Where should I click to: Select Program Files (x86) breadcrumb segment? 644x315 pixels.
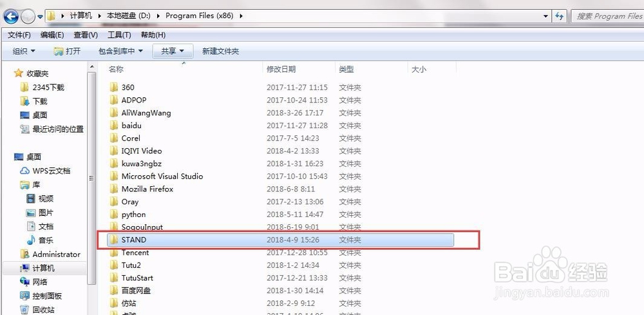click(199, 16)
